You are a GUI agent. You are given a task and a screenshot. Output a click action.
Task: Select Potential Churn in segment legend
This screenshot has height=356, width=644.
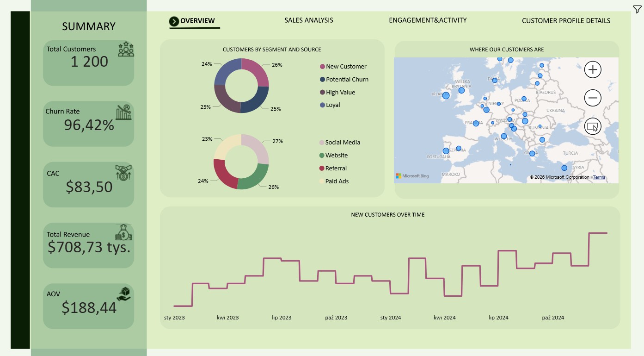point(344,80)
